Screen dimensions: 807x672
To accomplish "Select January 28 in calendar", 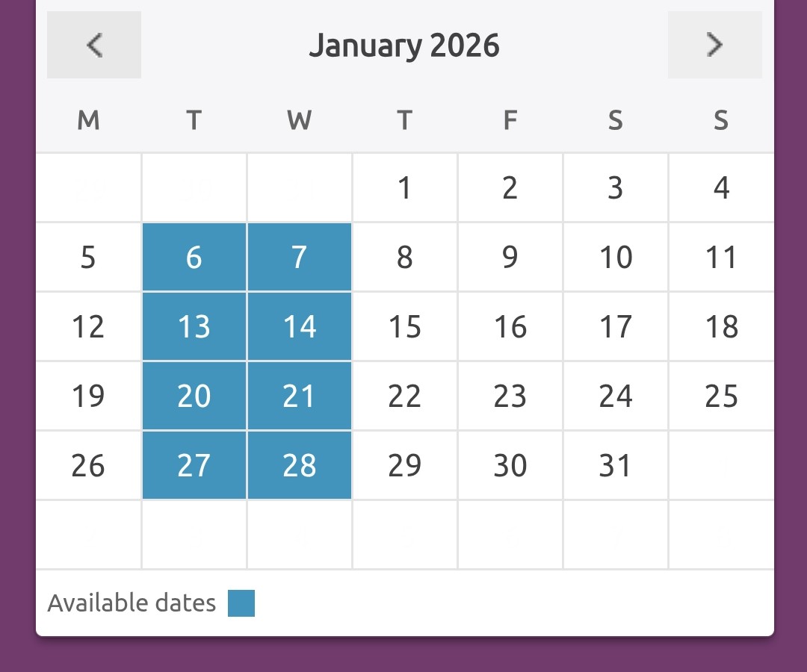I will pyautogui.click(x=300, y=465).
